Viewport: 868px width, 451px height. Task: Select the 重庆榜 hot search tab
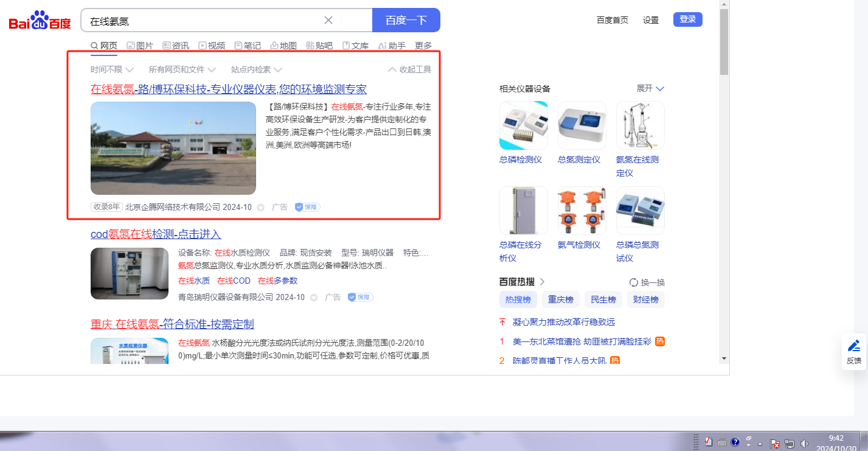coord(560,299)
